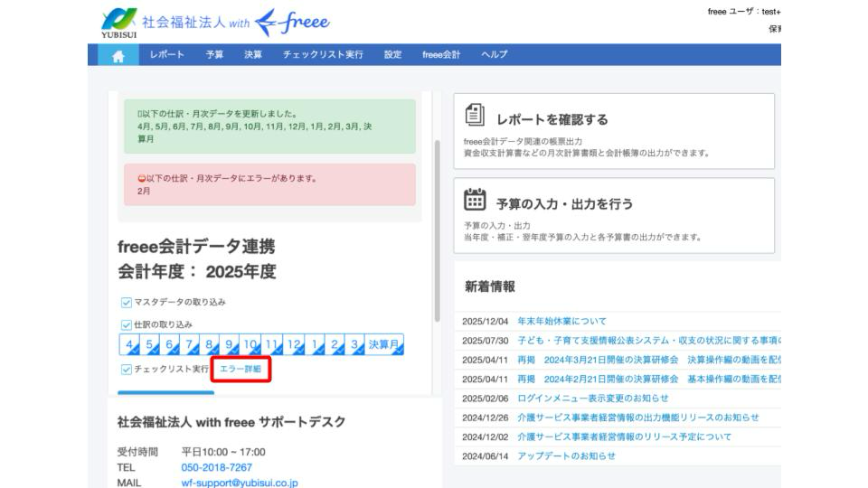This screenshot has height=488, width=868.
Task: Select month 1 button
Action: pyautogui.click(x=315, y=344)
